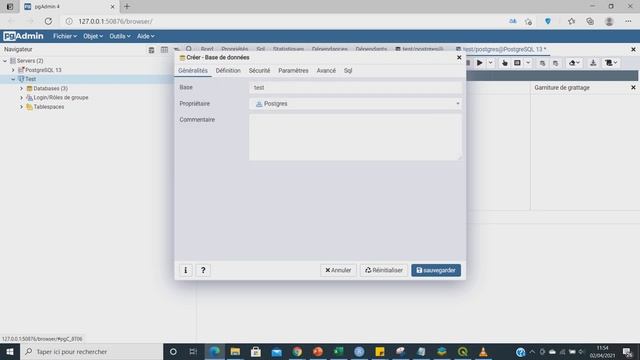
Task: Open the Aide menu
Action: tap(145, 36)
